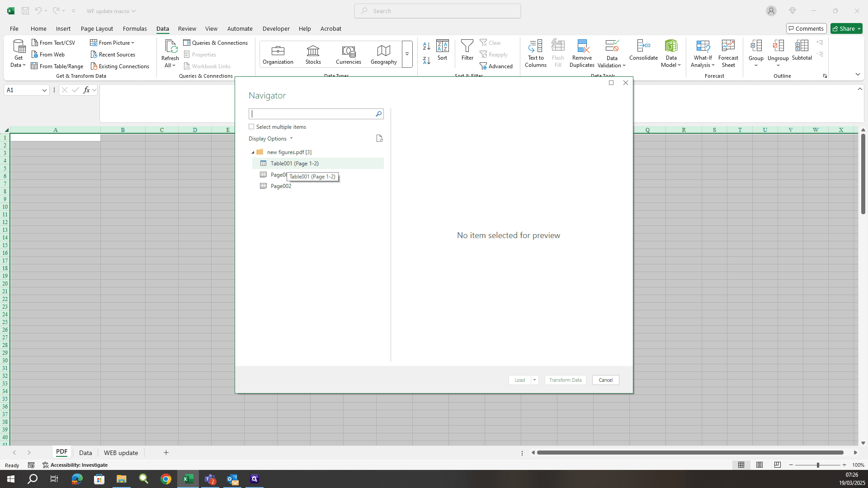Open the WEB update worksheet tab
Image resolution: width=868 pixels, height=488 pixels.
coord(121,453)
